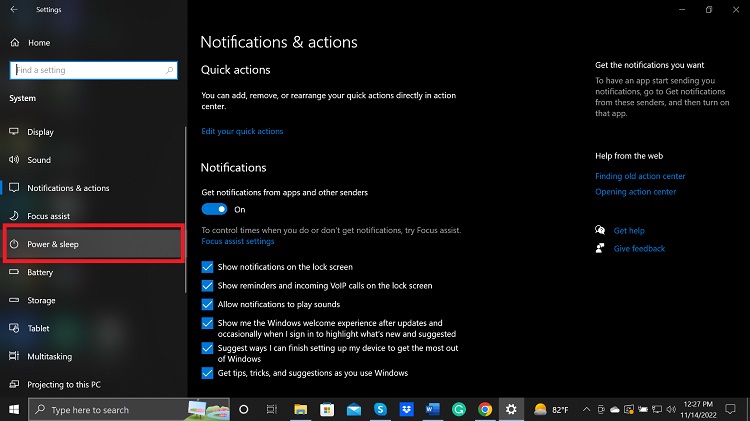Click Edit your quick actions link
This screenshot has height=421, width=750.
click(242, 131)
